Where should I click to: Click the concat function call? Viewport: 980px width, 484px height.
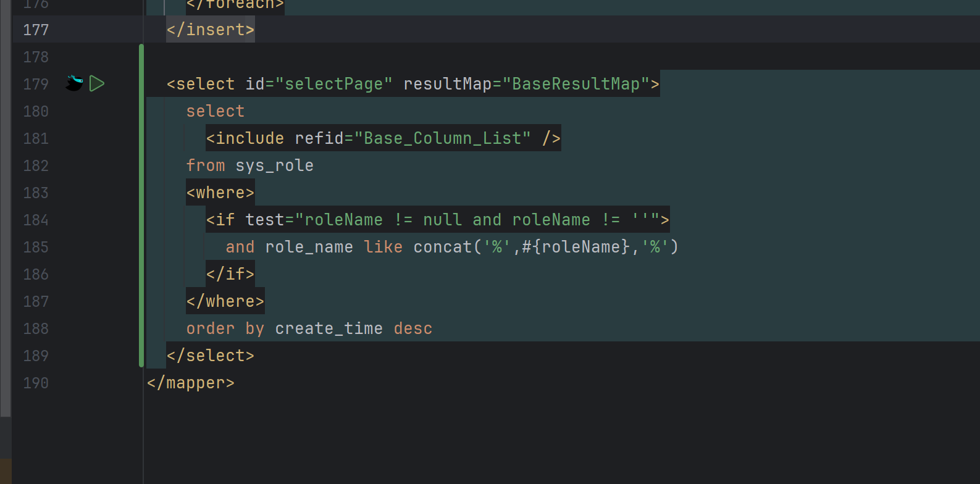click(546, 247)
